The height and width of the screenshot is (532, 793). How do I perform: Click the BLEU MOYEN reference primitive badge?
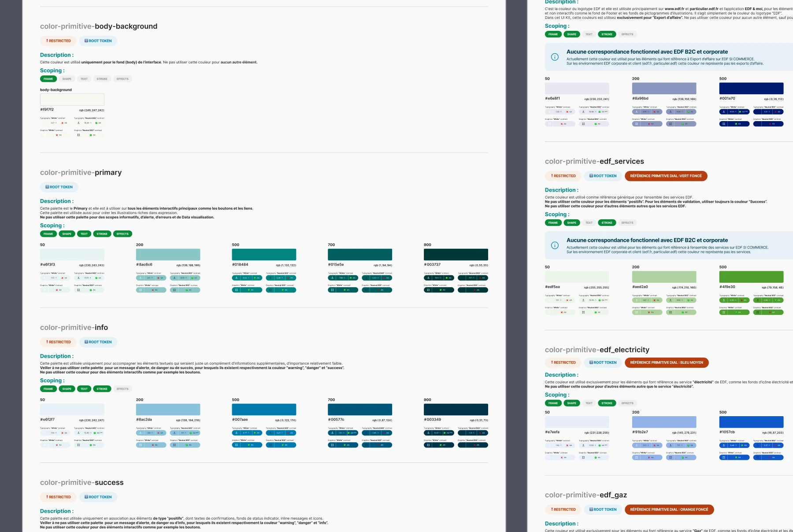667,363
